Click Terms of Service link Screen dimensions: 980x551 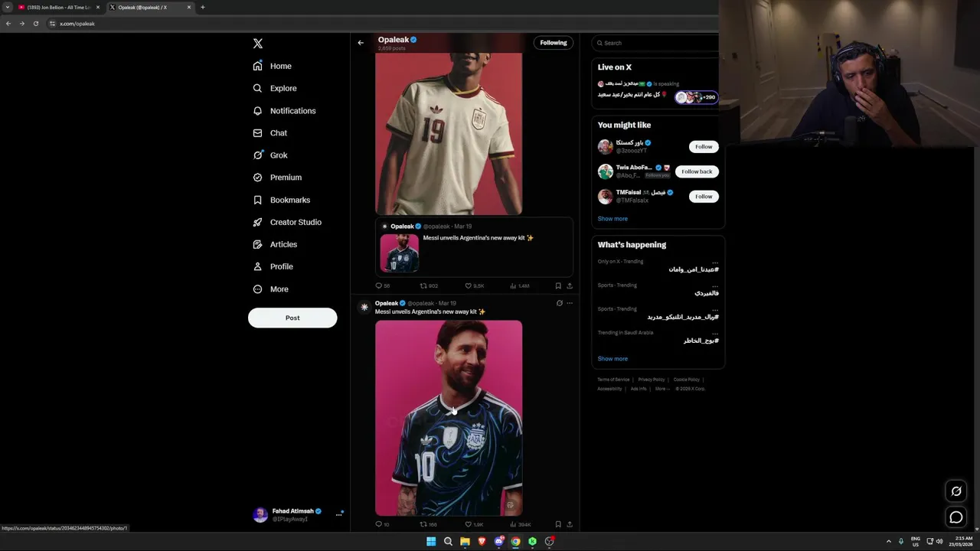[613, 380]
